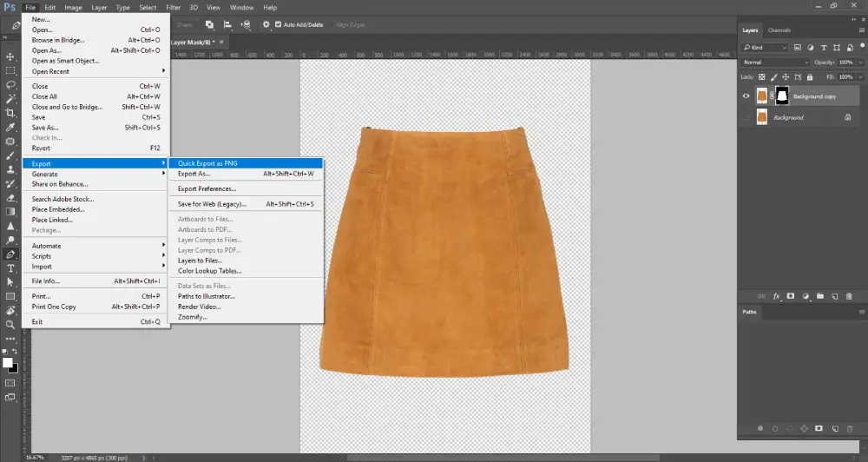The width and height of the screenshot is (868, 462).
Task: Open Export Preferences...
Action: [246, 189]
